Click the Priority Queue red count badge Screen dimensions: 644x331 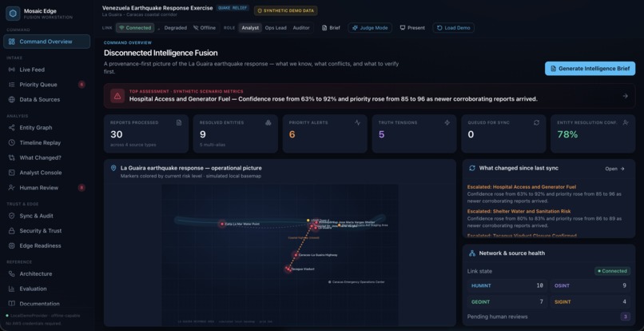pyautogui.click(x=81, y=85)
